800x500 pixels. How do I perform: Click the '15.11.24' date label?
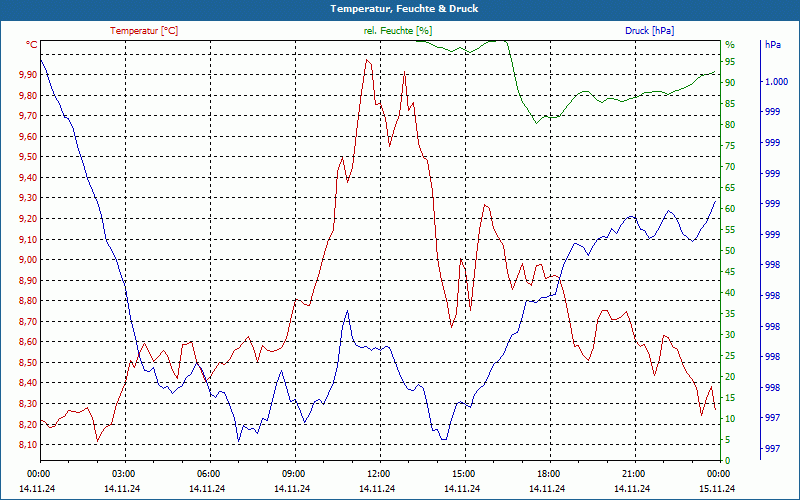(717, 489)
